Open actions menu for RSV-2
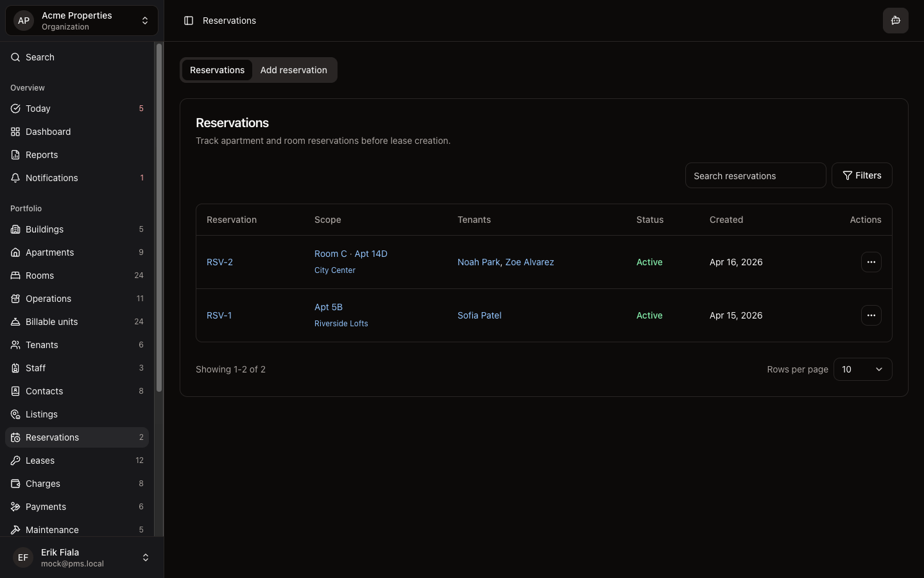This screenshot has height=578, width=924. [x=871, y=262]
